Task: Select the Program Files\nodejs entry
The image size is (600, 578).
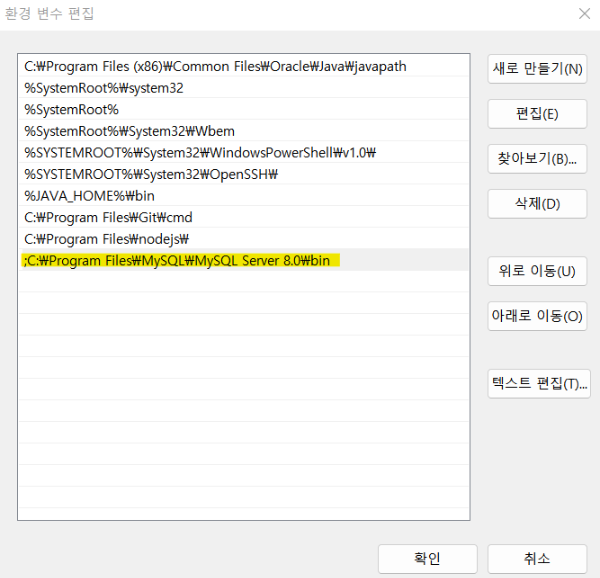Action: (244, 239)
